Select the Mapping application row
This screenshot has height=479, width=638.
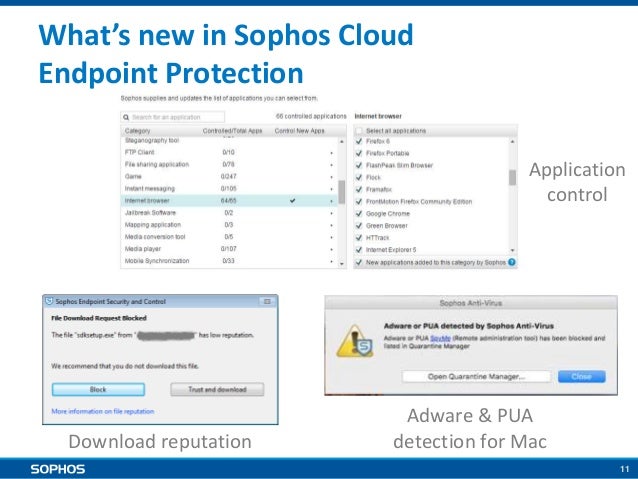click(x=229, y=225)
